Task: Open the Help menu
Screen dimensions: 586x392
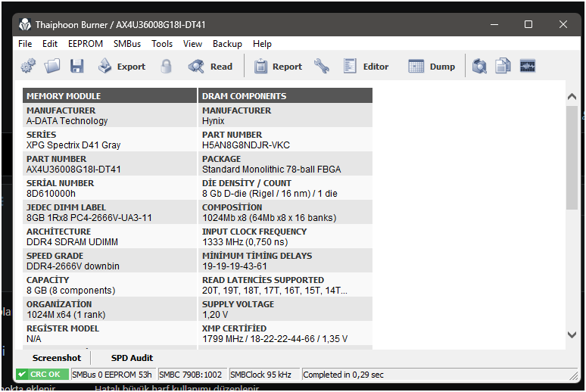Action: (x=262, y=44)
